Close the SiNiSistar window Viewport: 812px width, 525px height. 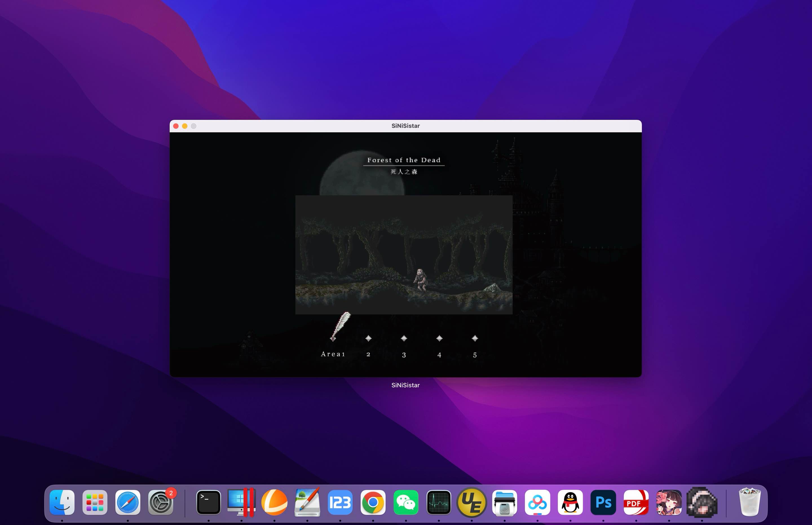click(x=176, y=126)
